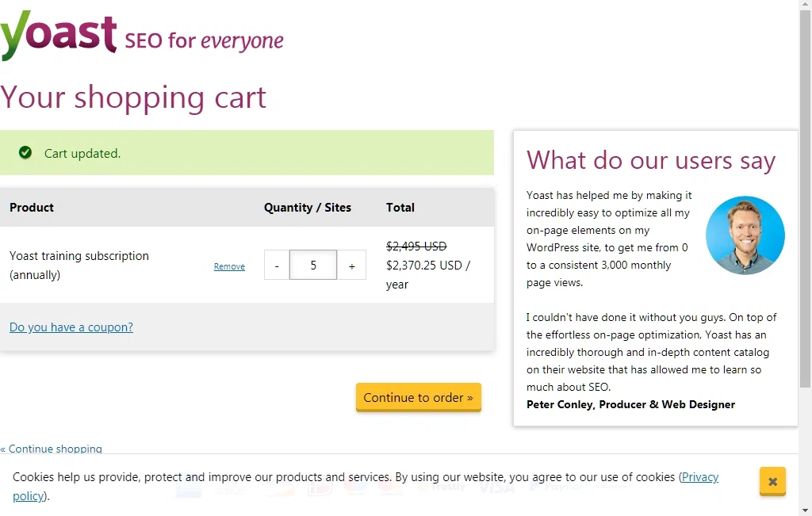Click the Yoast logo
This screenshot has width=812, height=516.
(59, 35)
